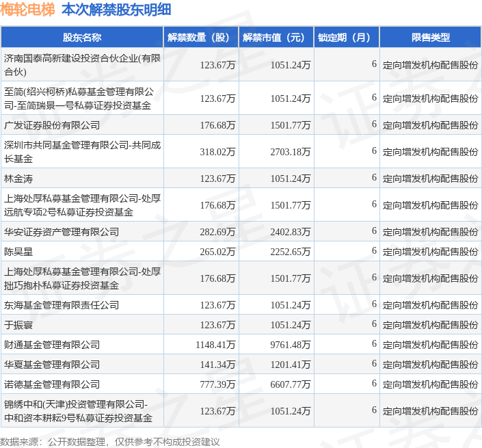Click shareholder 广发证券股份有限公司
This screenshot has width=482, height=448.
tap(52, 125)
